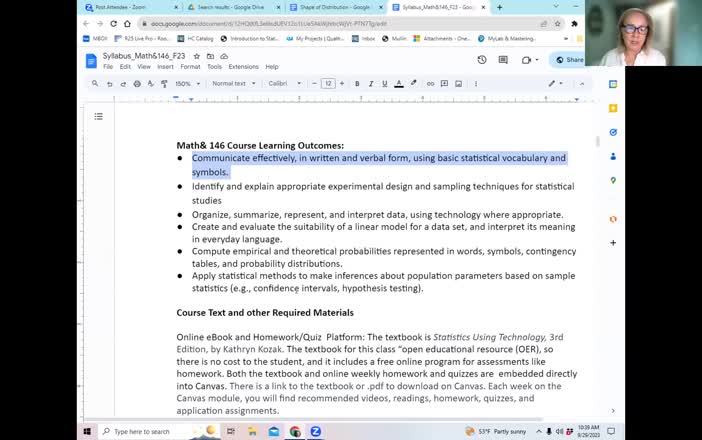This screenshot has width=702, height=440.
Task: Open the Calibri font dropdown
Action: point(282,84)
